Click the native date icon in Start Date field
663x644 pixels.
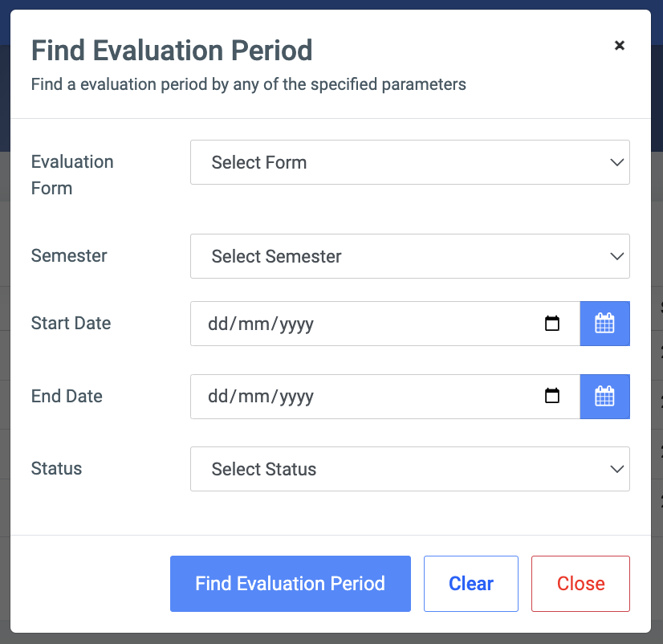(x=552, y=323)
